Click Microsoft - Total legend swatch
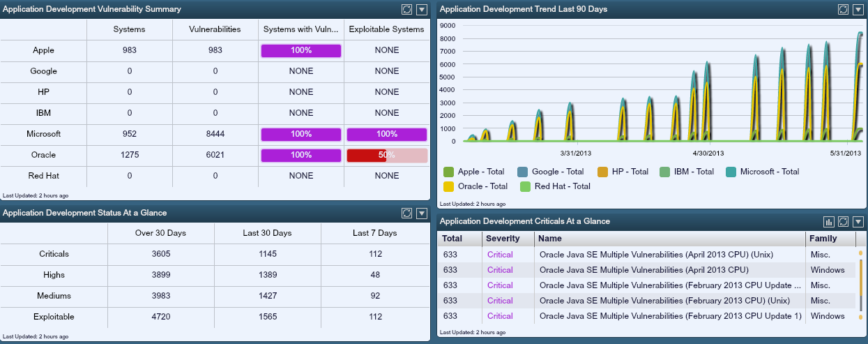 point(731,172)
